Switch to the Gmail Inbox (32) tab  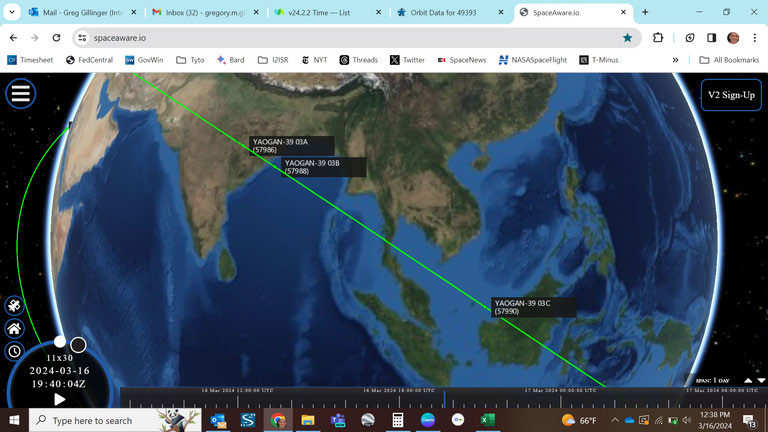pyautogui.click(x=205, y=12)
